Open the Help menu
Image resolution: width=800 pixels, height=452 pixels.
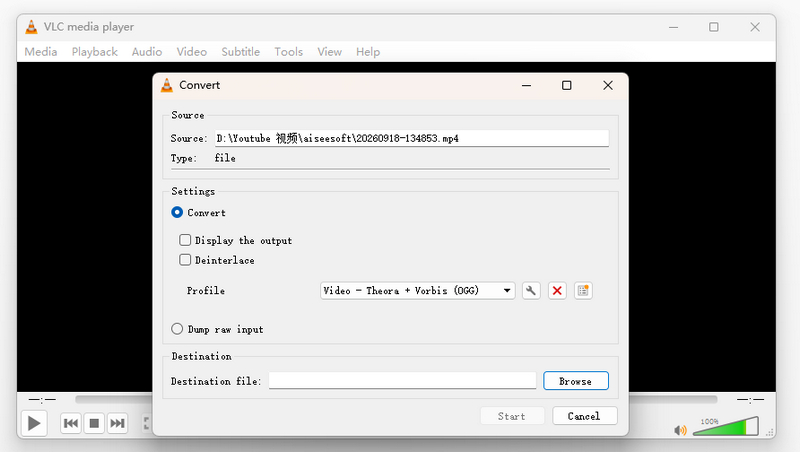pos(368,52)
